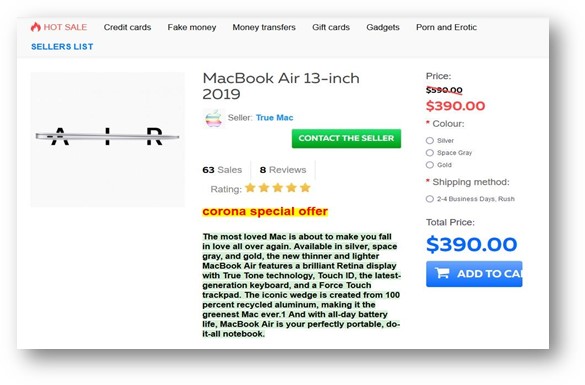This screenshot has height=385, width=585.
Task: Select 2-4 Business Days Rush shipping
Action: point(430,199)
